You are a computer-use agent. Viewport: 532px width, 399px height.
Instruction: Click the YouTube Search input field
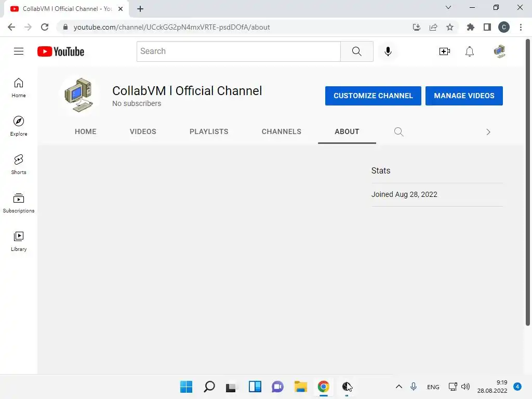click(x=238, y=51)
